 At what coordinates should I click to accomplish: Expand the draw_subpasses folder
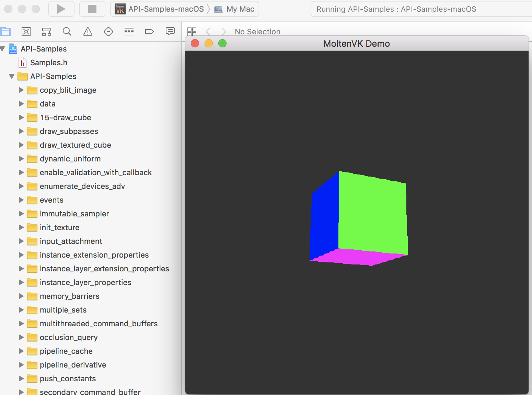(x=21, y=131)
